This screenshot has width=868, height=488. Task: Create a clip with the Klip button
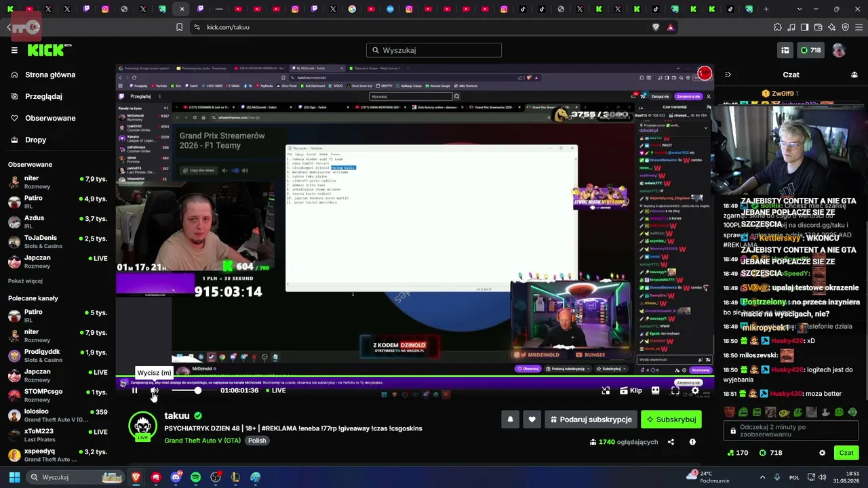(x=631, y=390)
